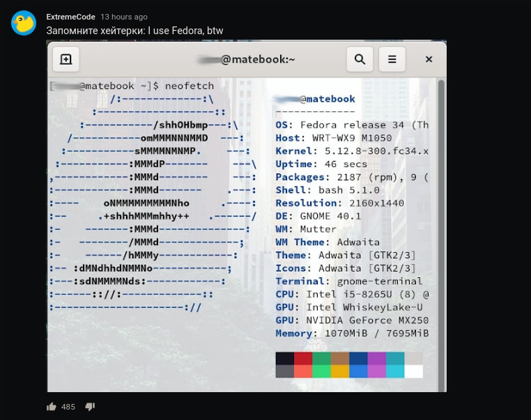Open the terminal hamburger menu

pos(392,59)
